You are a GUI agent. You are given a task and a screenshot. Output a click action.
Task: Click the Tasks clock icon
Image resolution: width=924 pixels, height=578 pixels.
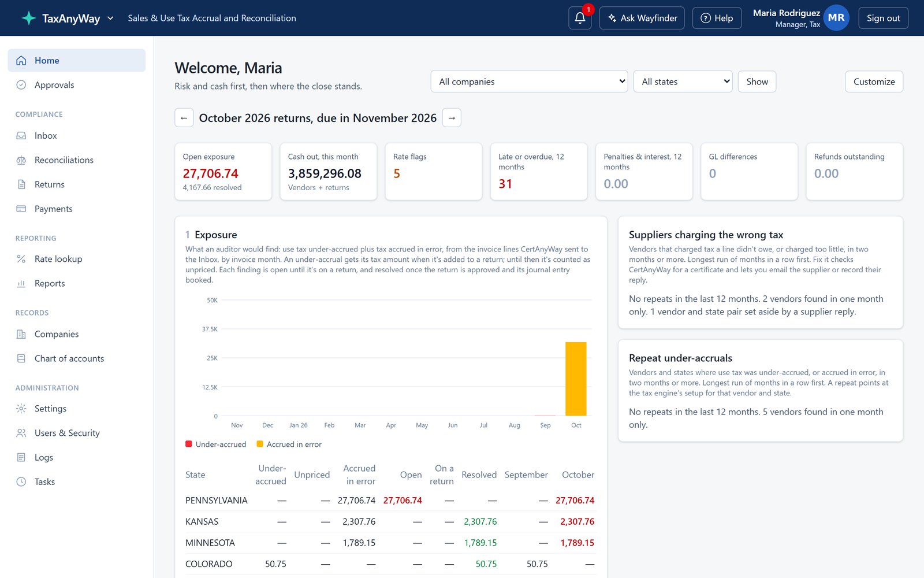(x=21, y=481)
